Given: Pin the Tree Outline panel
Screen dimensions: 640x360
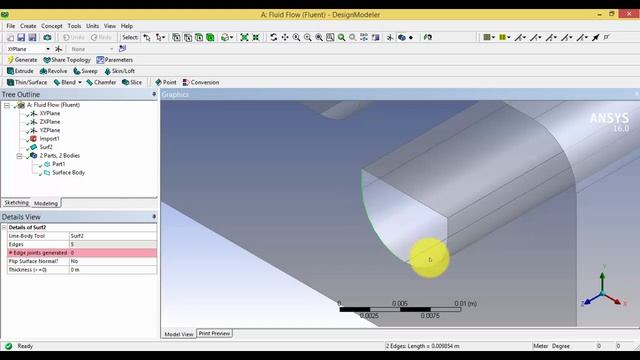Looking at the screenshot, I should 154,94.
